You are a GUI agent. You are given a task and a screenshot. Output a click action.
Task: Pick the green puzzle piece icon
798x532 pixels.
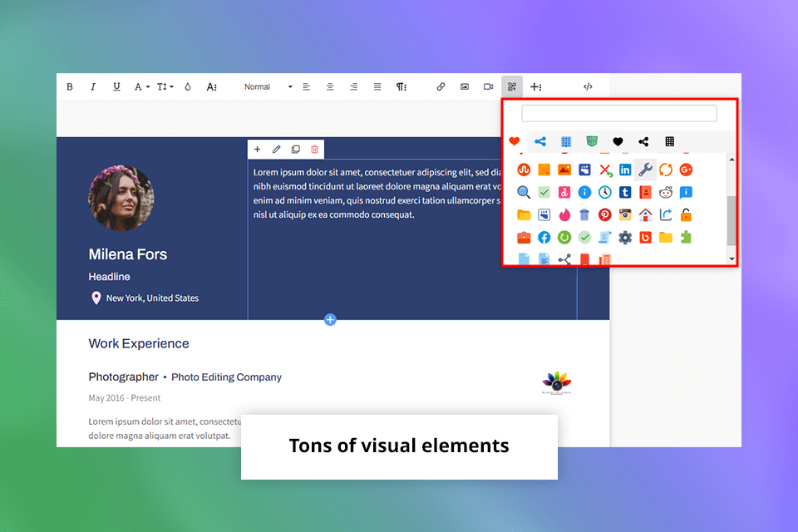coord(686,237)
